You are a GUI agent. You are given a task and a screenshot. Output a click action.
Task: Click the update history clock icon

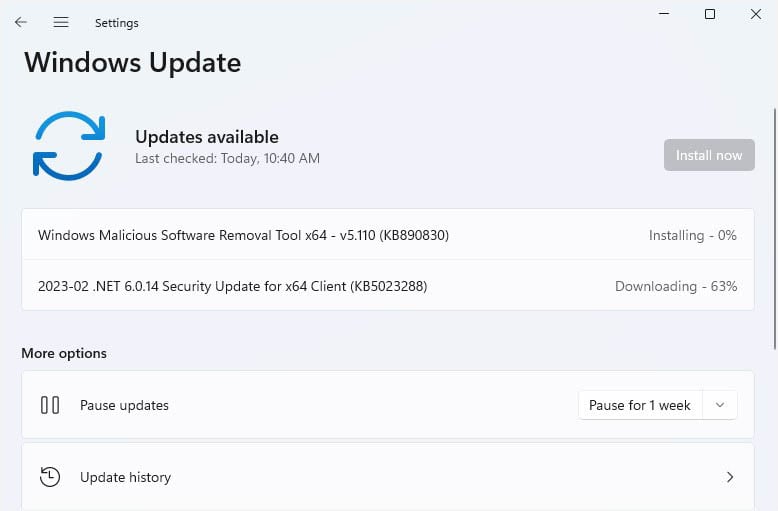(x=50, y=477)
